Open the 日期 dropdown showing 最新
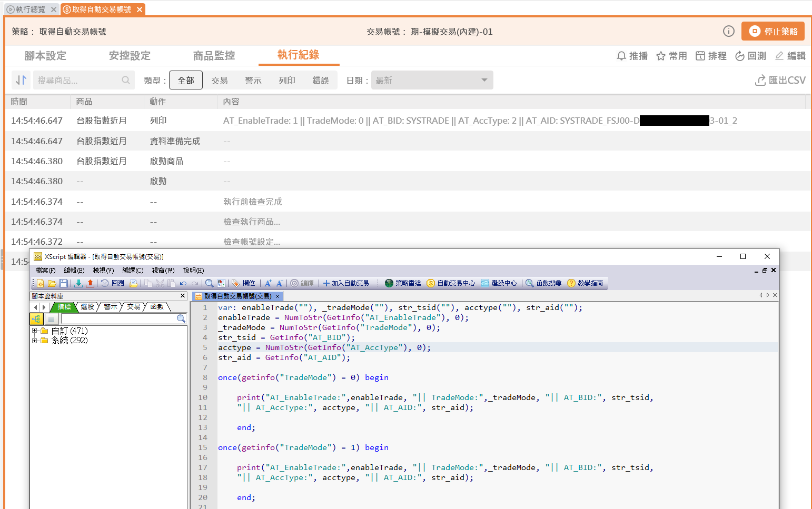 point(432,81)
